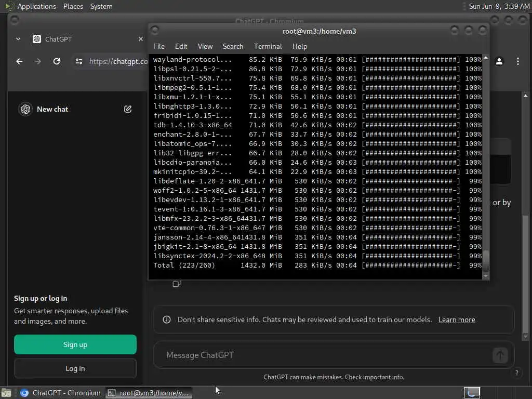Screen dimensions: 532x399
Task: Open the workspace switcher in bottom panel
Action: [472, 393]
